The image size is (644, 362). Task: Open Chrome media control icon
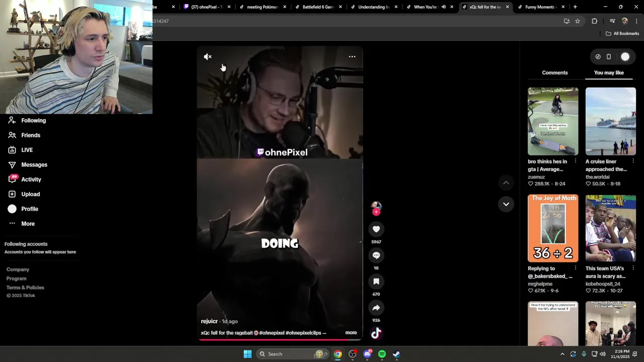[x=612, y=21]
